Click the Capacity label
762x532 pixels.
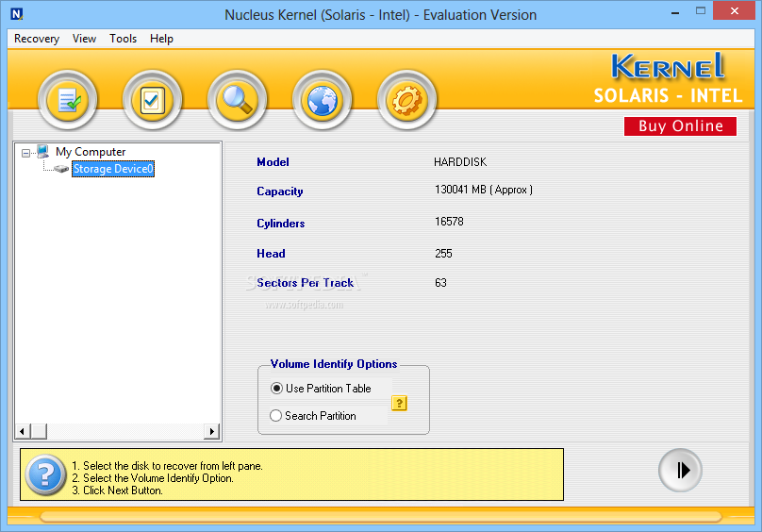[280, 191]
